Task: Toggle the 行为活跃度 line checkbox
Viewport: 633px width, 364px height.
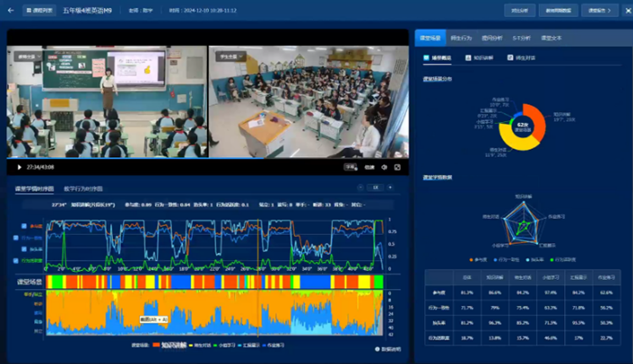Action: pos(24,261)
